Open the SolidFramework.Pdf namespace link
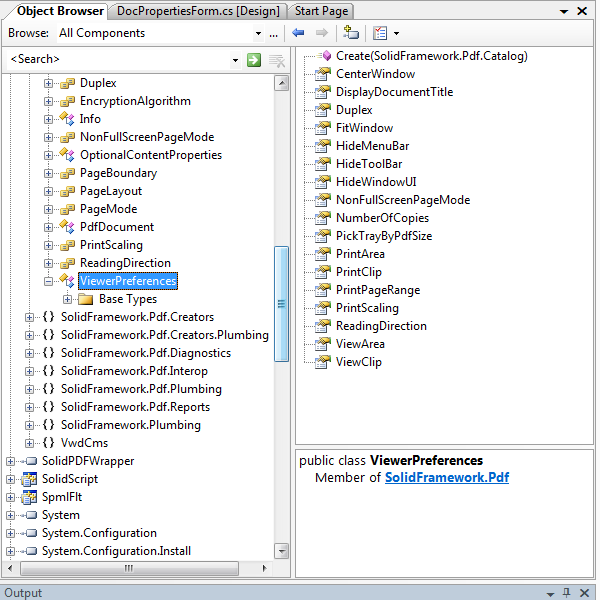This screenshot has height=600, width=600. point(447,478)
